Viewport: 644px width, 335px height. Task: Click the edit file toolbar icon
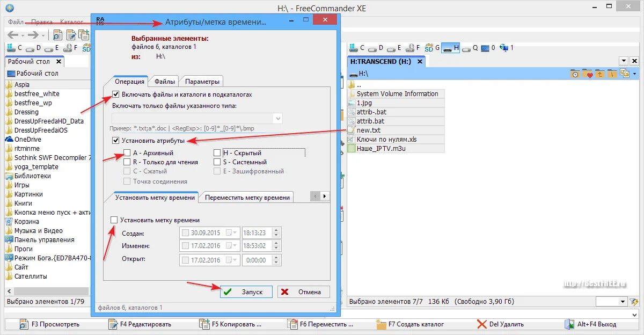point(70,35)
